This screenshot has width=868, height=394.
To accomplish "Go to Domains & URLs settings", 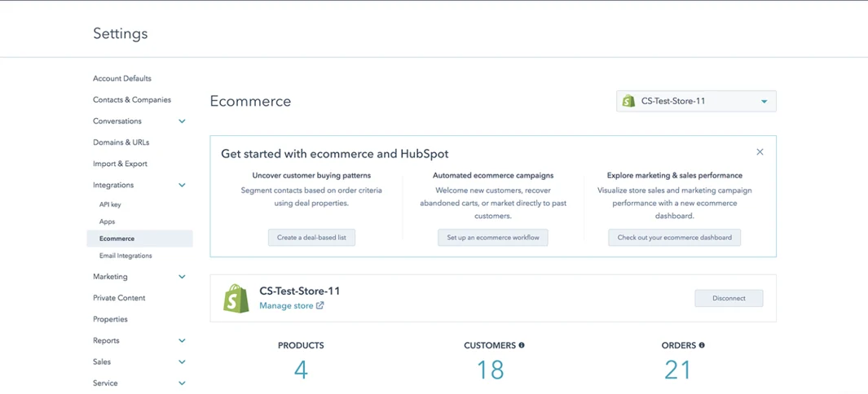I will pyautogui.click(x=121, y=142).
